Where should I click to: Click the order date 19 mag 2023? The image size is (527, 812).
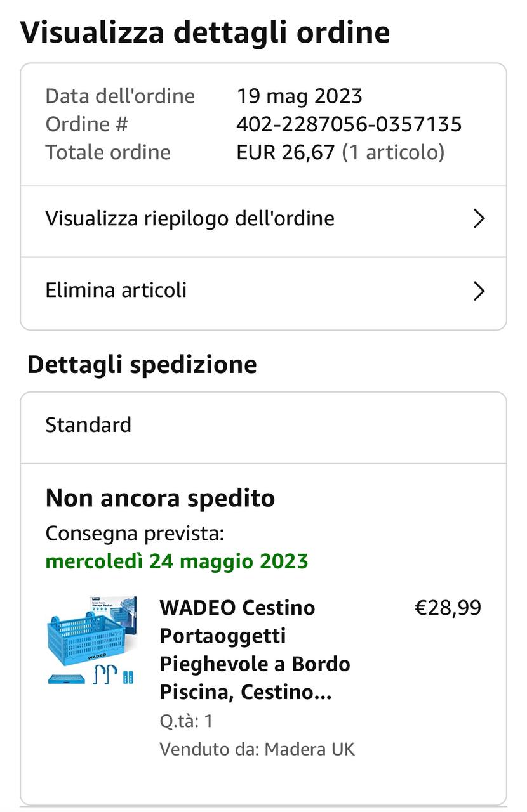(299, 96)
